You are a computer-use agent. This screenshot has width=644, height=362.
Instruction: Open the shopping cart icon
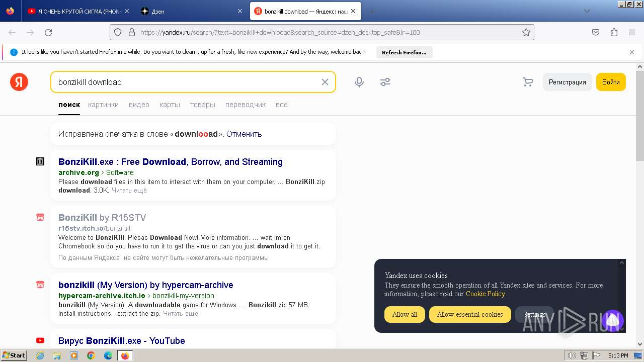[528, 82]
